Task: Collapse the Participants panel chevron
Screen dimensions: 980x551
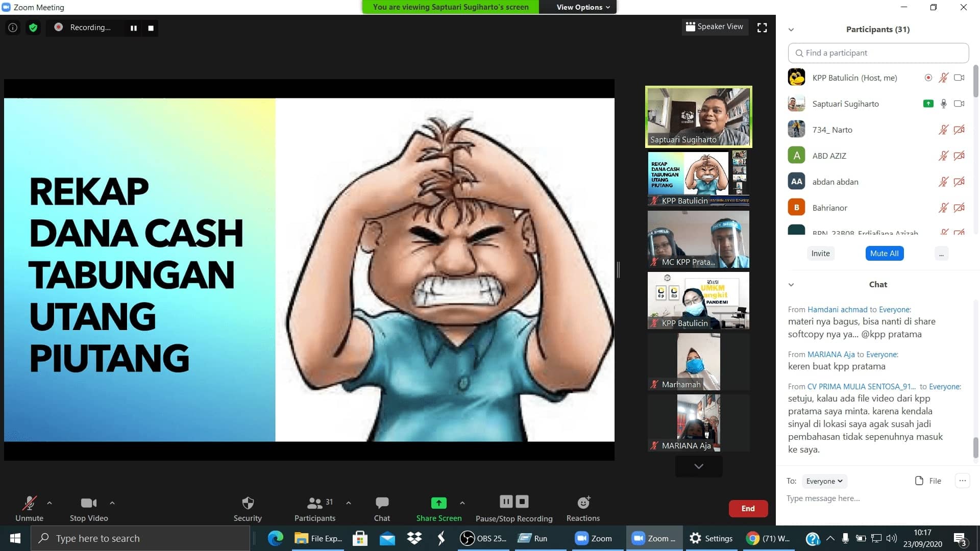Action: (791, 30)
